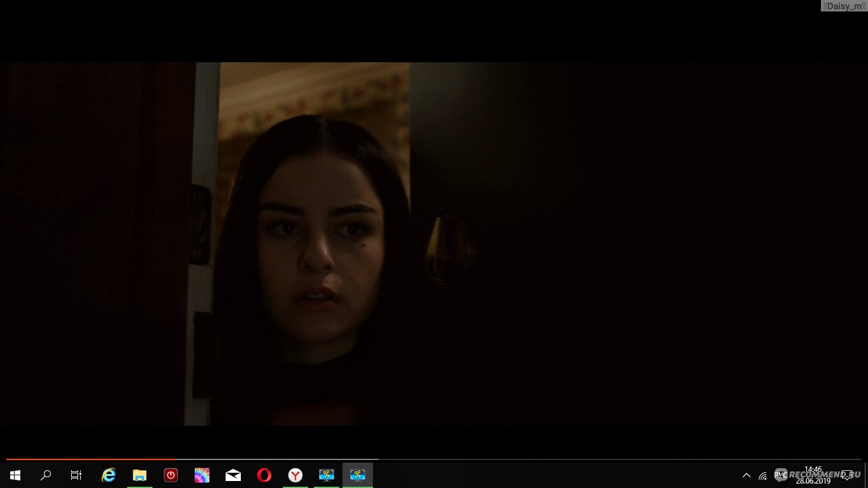
Task: Open Wi-Fi network status icon
Action: (763, 475)
